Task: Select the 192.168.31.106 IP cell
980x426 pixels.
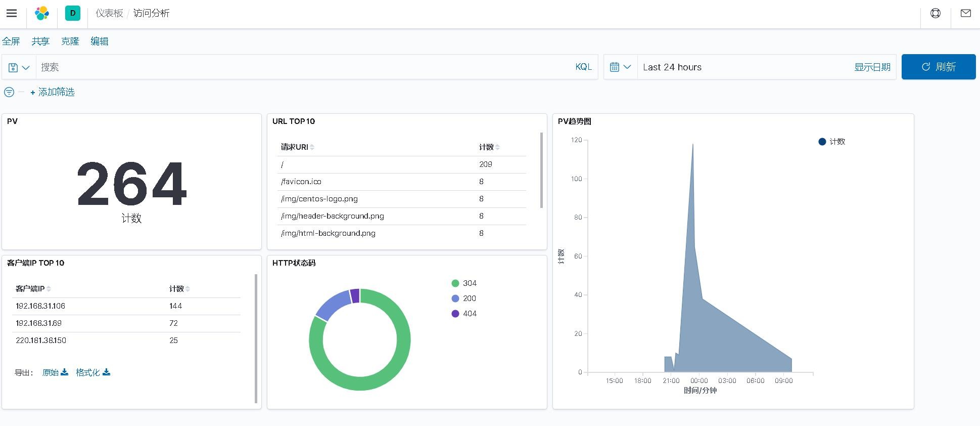Action: pyautogui.click(x=40, y=306)
